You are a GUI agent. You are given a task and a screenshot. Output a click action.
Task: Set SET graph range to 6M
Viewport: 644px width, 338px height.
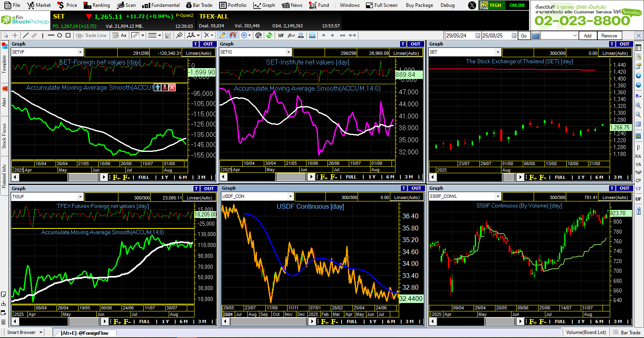pos(599,177)
